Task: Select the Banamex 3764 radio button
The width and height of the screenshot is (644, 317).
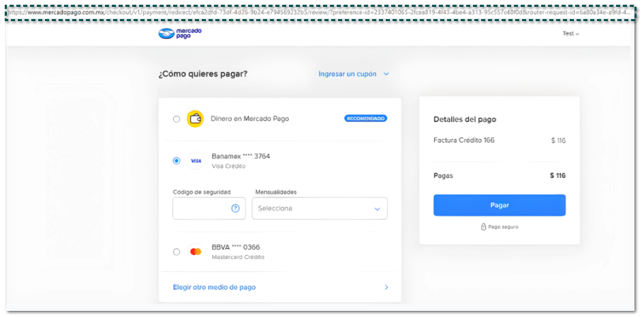Action: pos(177,161)
